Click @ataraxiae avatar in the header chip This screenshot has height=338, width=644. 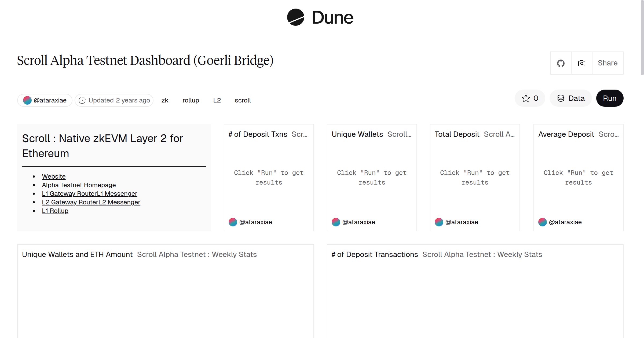click(28, 100)
